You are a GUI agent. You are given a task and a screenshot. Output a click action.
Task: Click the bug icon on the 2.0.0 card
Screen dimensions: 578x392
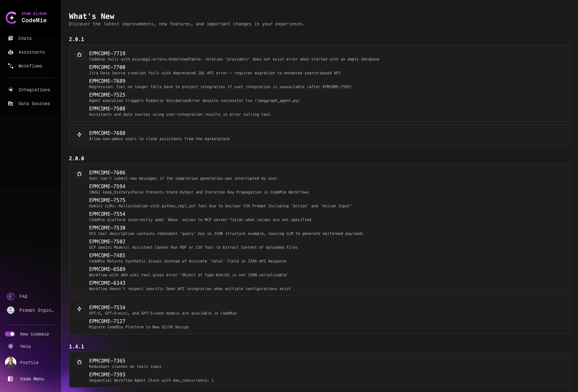[x=79, y=174]
